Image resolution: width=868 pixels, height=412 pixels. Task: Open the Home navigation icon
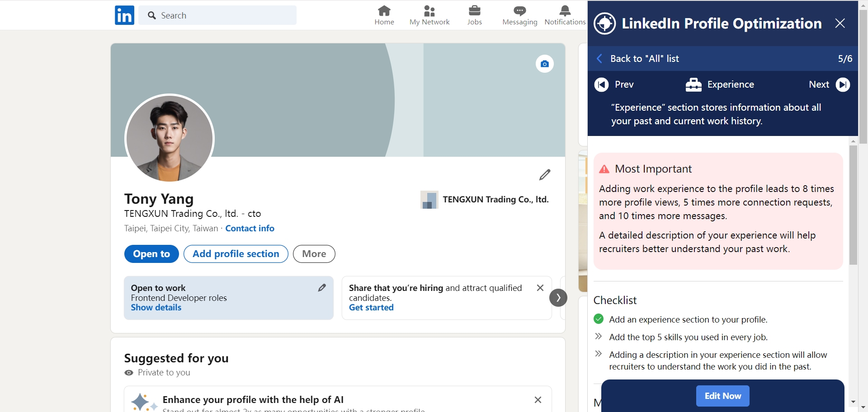click(x=384, y=11)
